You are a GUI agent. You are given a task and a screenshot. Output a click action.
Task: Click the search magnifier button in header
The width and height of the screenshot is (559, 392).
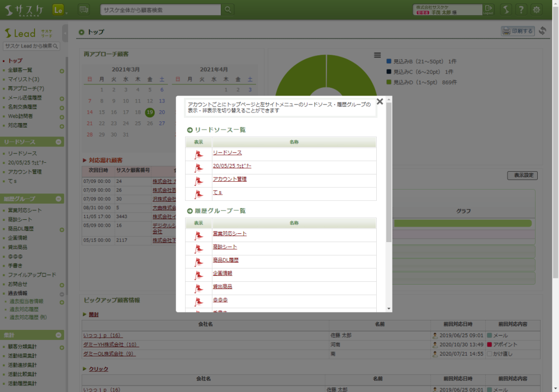[228, 10]
